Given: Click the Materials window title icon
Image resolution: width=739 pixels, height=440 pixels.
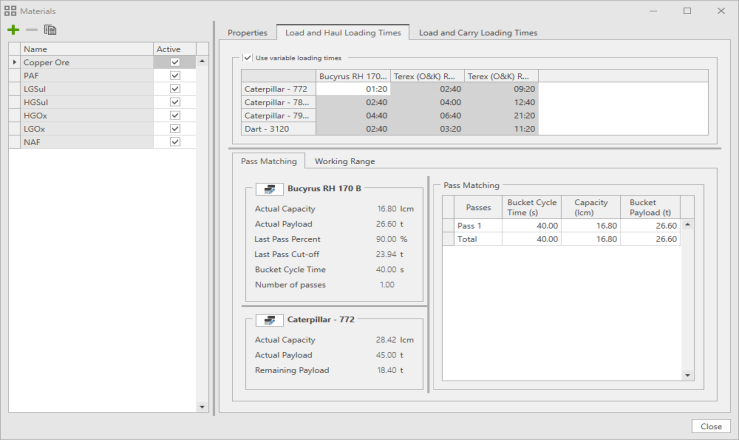Looking at the screenshot, I should click(10, 11).
